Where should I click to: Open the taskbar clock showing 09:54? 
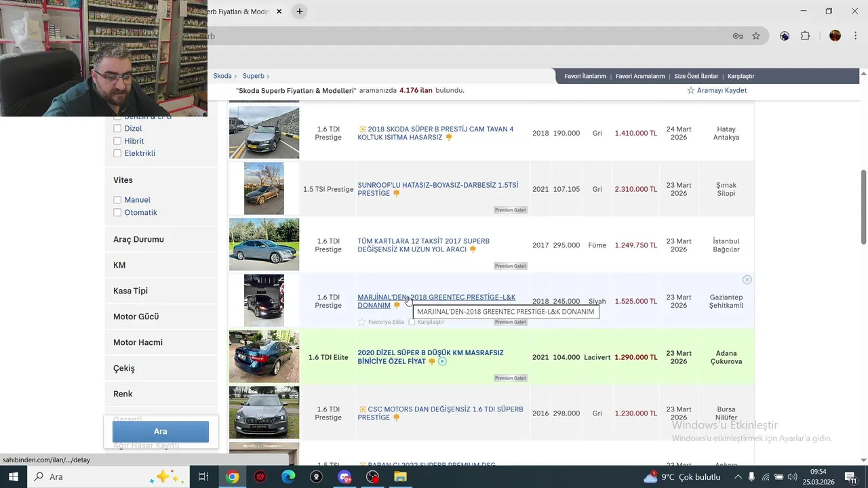[x=818, y=476]
